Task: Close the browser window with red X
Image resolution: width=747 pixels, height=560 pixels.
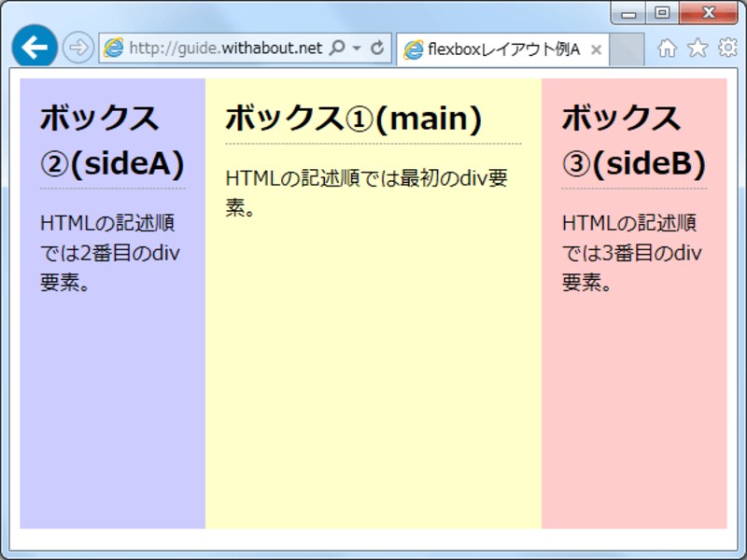Action: tap(709, 13)
